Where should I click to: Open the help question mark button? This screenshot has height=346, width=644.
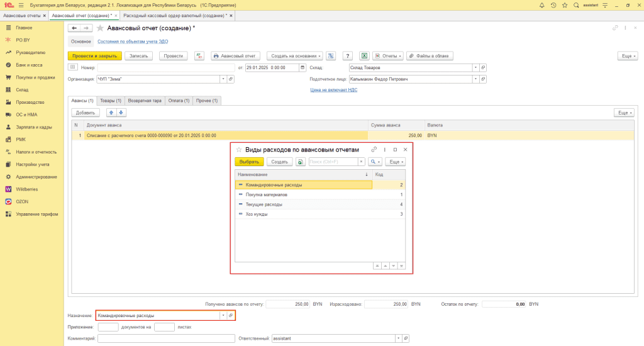(x=347, y=56)
